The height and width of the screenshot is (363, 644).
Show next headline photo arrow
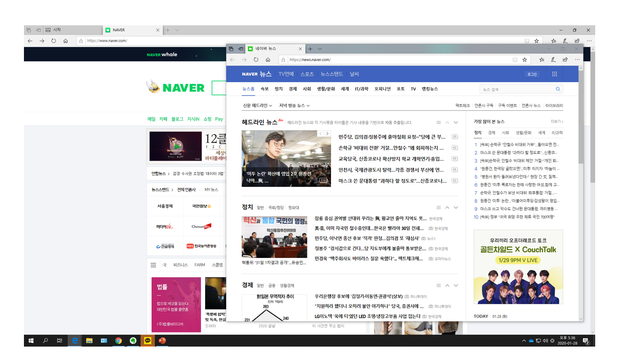point(327,134)
